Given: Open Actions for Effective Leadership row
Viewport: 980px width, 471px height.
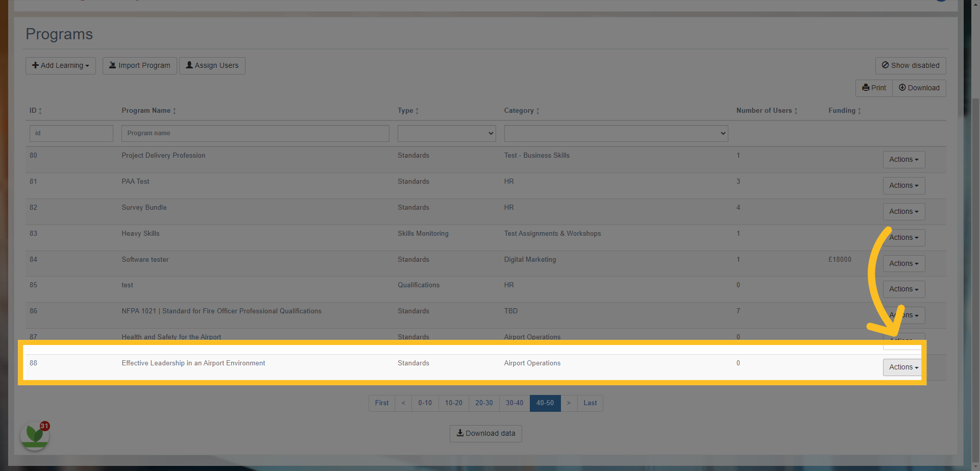Looking at the screenshot, I should coord(903,367).
